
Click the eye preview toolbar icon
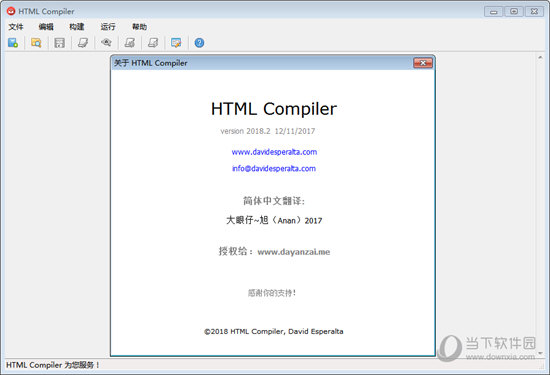(x=106, y=43)
